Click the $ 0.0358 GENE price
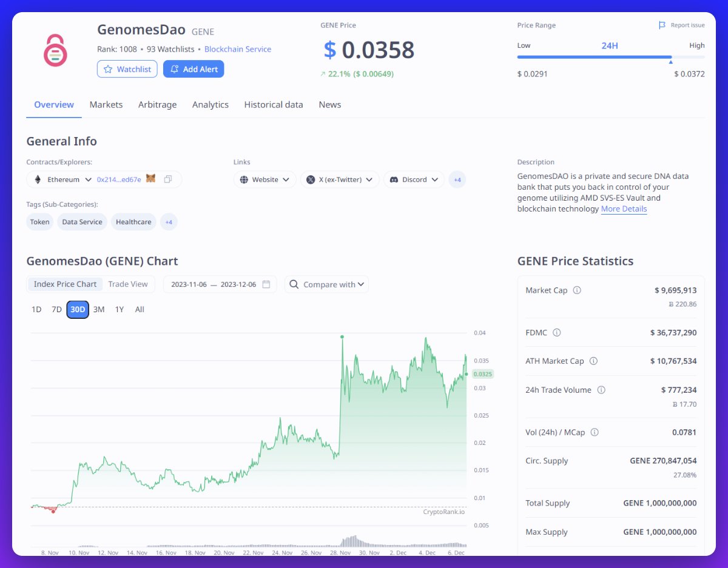 [369, 50]
